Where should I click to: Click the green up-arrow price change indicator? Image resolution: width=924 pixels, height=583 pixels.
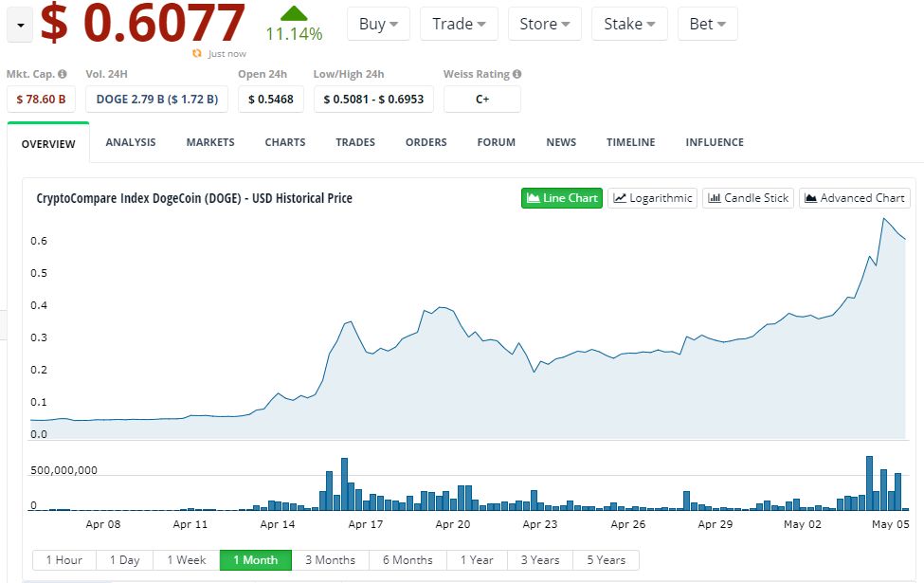[x=294, y=13]
